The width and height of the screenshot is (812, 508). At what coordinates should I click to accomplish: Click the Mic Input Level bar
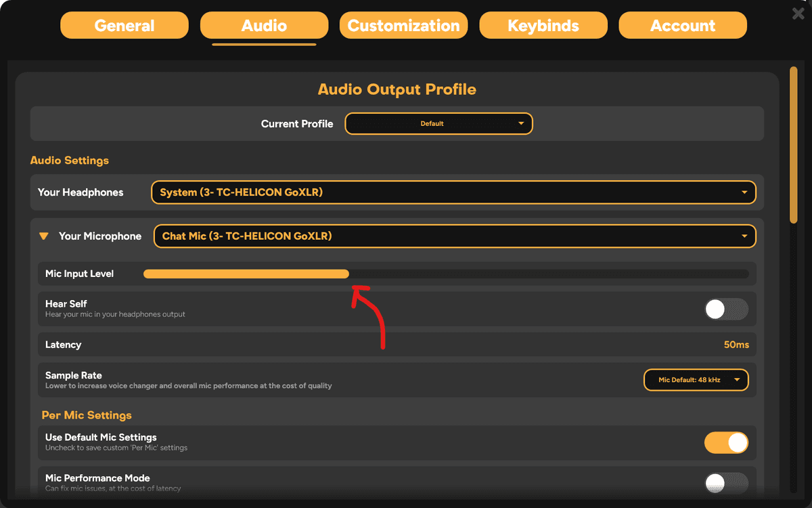click(x=446, y=274)
